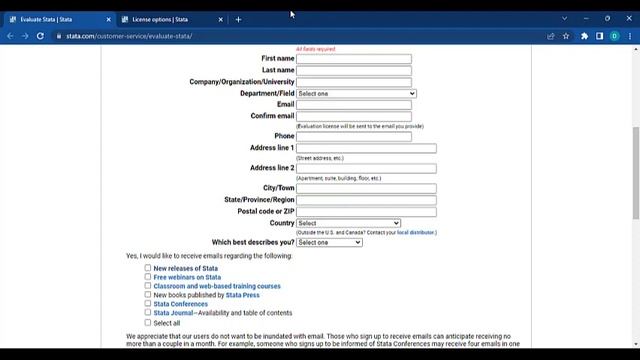This screenshot has width=640, height=360.
Task: Close the License options tab
Action: (220, 19)
